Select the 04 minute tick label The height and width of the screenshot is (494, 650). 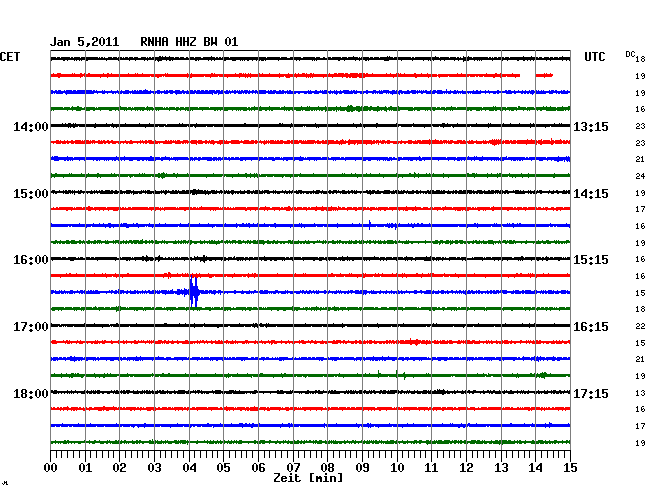[x=189, y=468]
